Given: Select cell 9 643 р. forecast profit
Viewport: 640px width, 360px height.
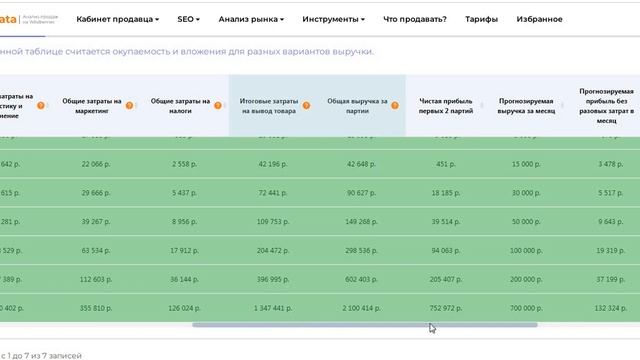Looking at the screenshot, I should [x=611, y=222].
